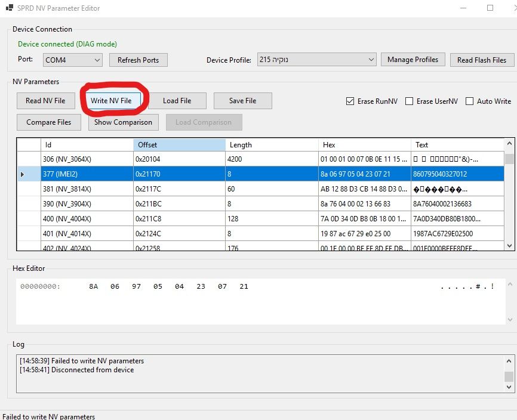This screenshot has width=517, height=420.
Task: Select the 390 (NV_3904X) table row
Action: [x=87, y=204]
